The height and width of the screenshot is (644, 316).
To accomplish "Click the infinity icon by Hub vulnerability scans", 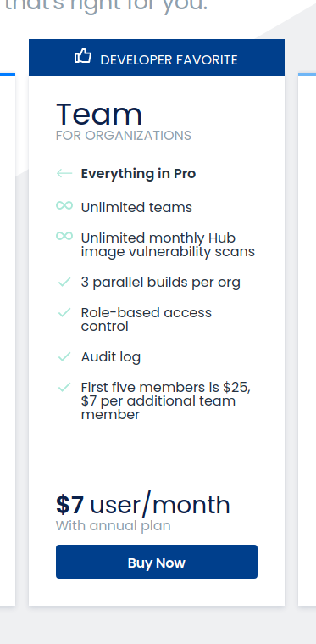I will point(64,236).
